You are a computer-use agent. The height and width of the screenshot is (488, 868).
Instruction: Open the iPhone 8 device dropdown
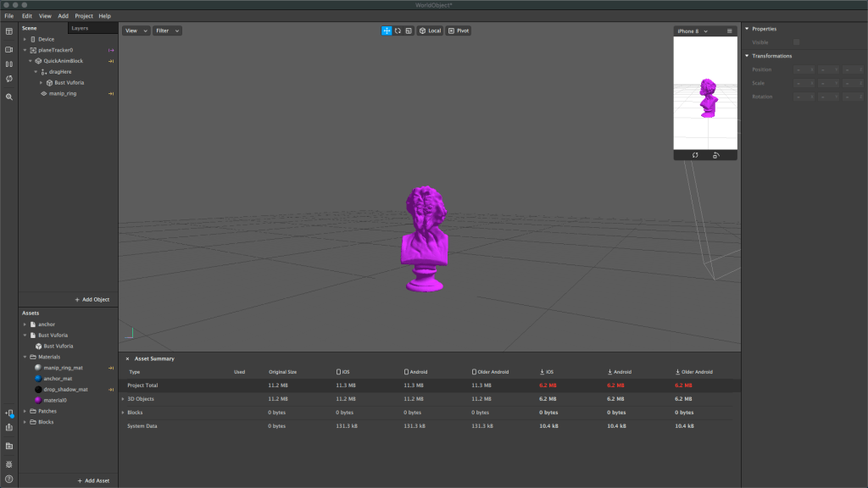tap(691, 31)
